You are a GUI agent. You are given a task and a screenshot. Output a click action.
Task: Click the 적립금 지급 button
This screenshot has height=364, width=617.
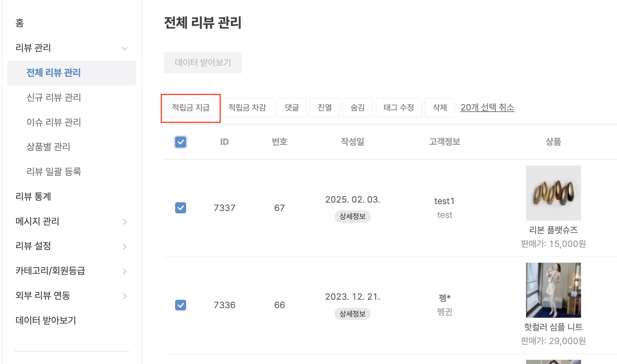191,108
